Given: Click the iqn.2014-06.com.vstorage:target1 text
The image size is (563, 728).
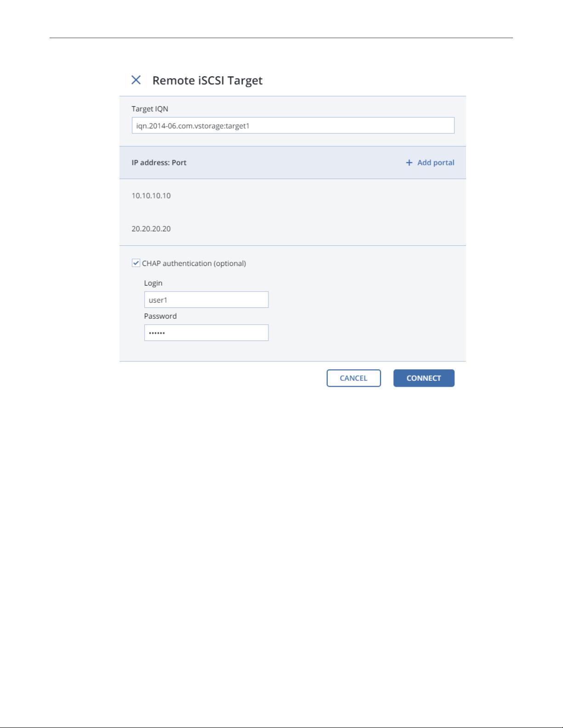Looking at the screenshot, I should (193, 126).
